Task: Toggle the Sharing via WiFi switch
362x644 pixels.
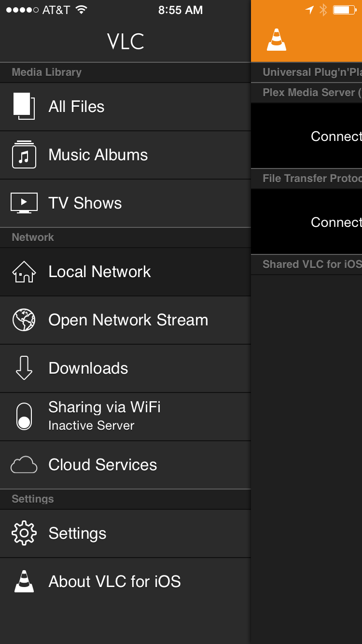Action: click(x=24, y=417)
